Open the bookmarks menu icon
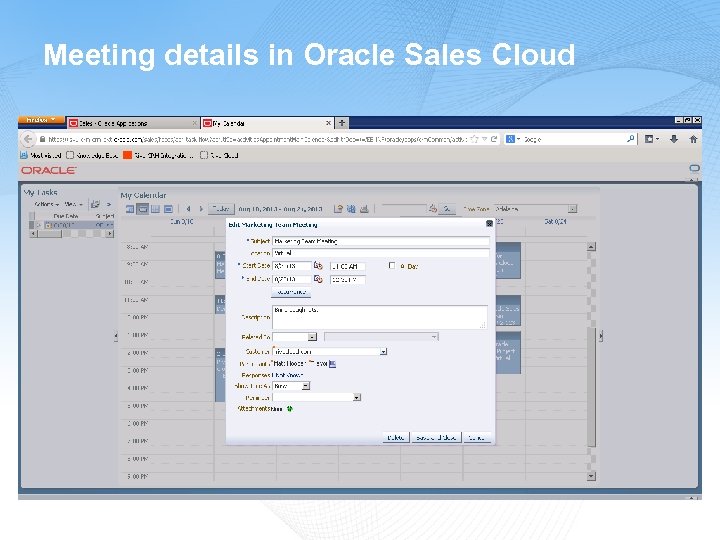Viewport: 720px width, 540px height. 652,139
